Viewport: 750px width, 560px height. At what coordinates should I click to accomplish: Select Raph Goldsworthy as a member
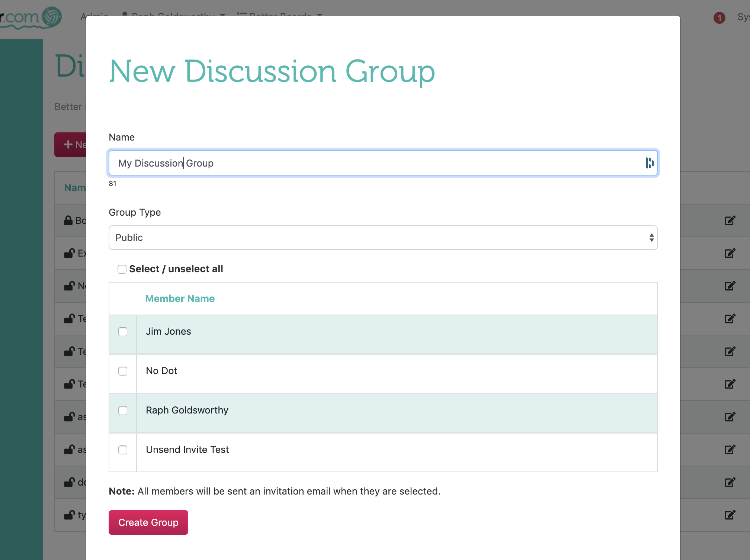click(x=123, y=411)
